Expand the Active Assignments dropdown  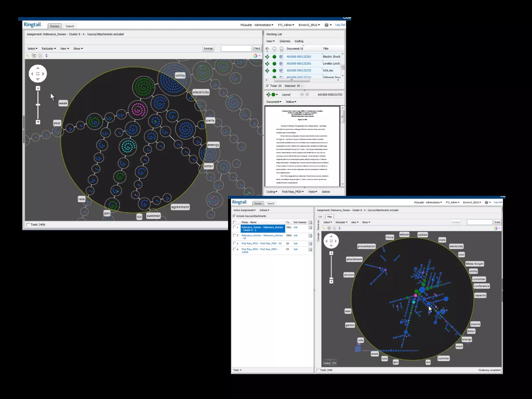tap(244, 210)
